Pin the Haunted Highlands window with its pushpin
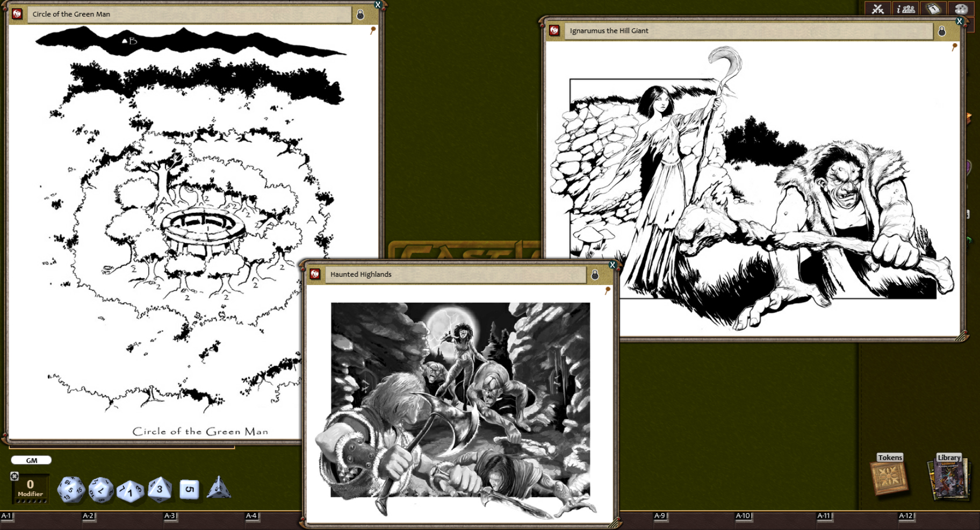This screenshot has width=980, height=530. [608, 289]
